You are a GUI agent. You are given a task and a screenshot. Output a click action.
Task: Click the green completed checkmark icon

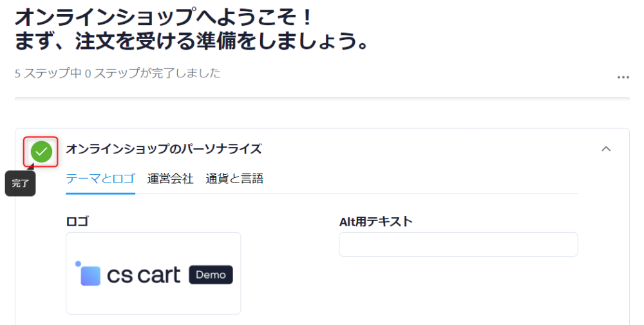tap(41, 152)
